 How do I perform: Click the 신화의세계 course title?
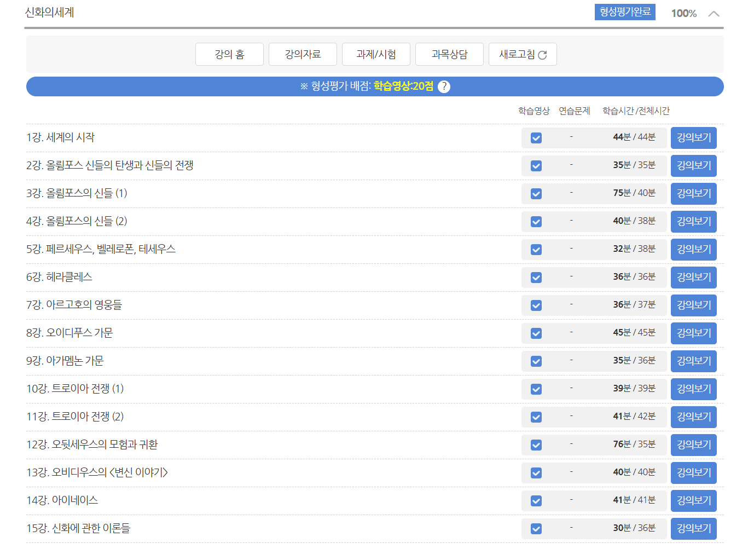[x=50, y=13]
